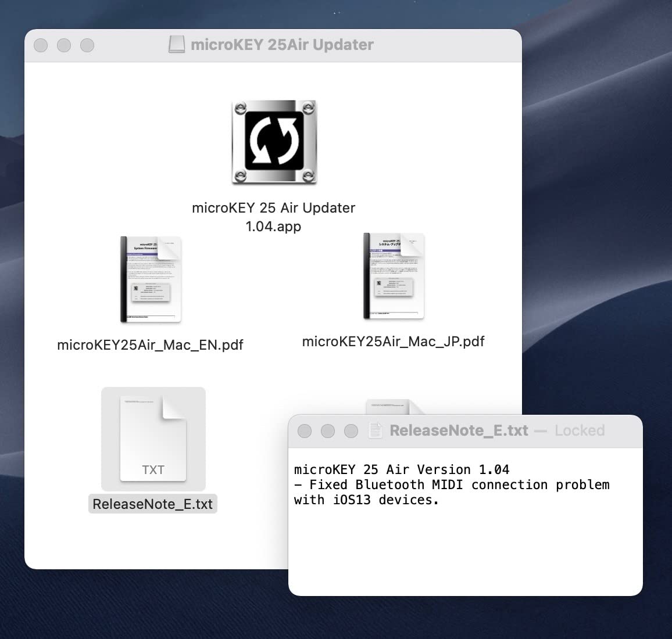Click the line "microKEY 25 Air Version 1.04"

[x=402, y=469]
